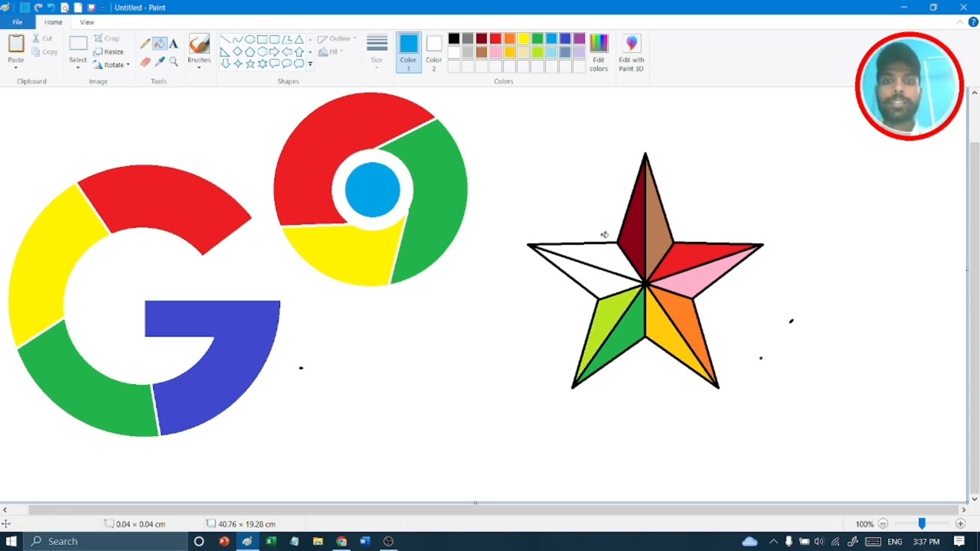
Task: Choose the Triangle shape
Action: tap(299, 39)
